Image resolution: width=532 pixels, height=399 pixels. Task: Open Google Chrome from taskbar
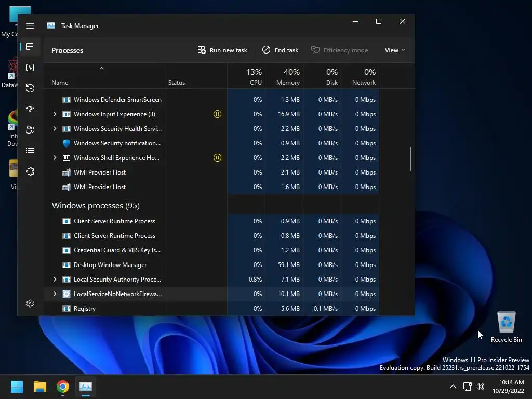coord(63,387)
